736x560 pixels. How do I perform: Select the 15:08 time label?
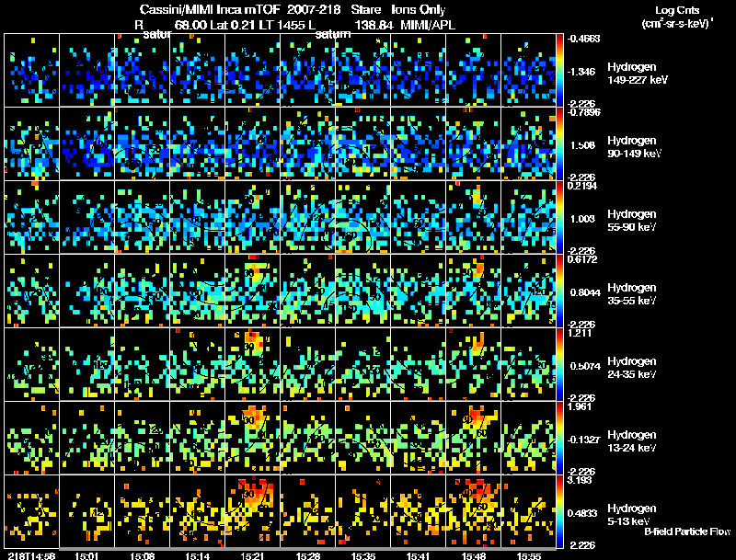click(x=142, y=555)
